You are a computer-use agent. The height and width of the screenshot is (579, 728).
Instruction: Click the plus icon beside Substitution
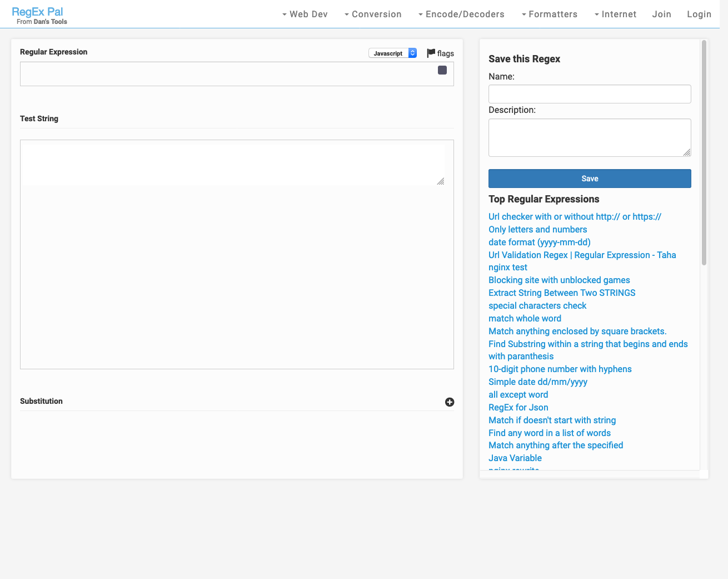pyautogui.click(x=450, y=402)
